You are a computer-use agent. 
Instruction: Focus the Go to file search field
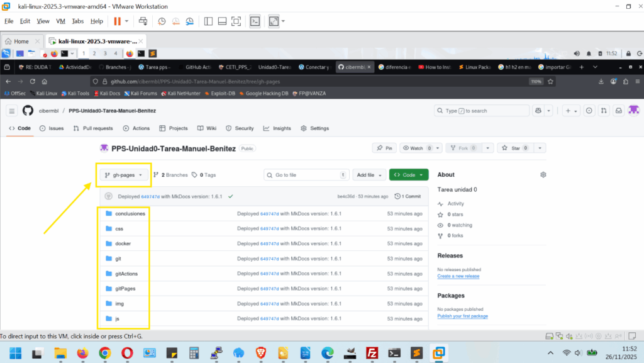[x=306, y=175]
